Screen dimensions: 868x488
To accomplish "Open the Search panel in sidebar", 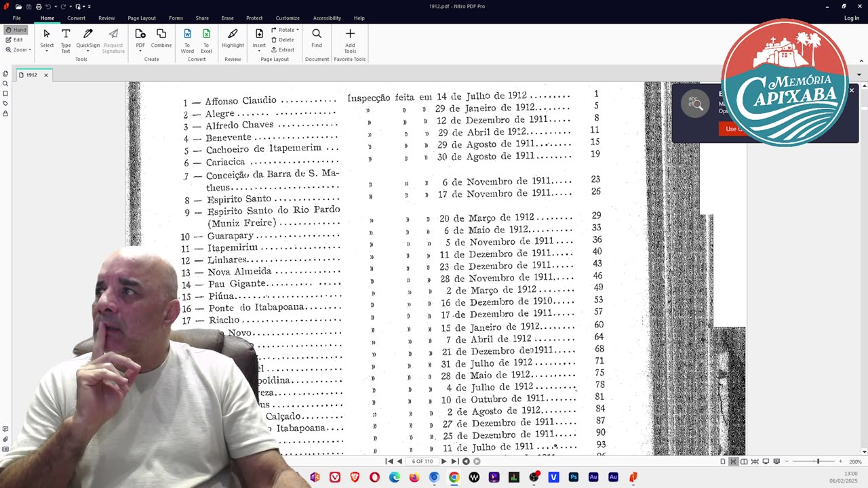I will [5, 84].
